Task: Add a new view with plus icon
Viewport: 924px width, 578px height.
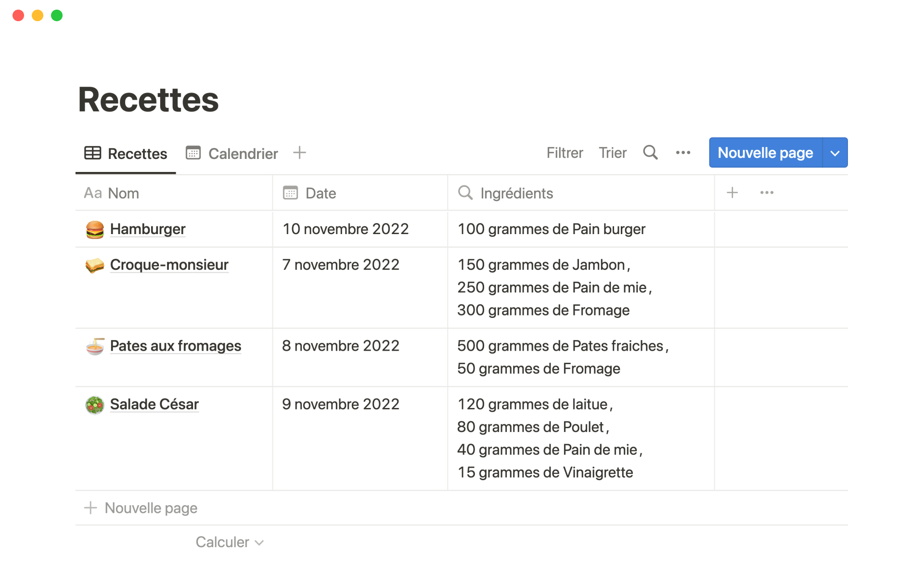Action: pyautogui.click(x=299, y=153)
